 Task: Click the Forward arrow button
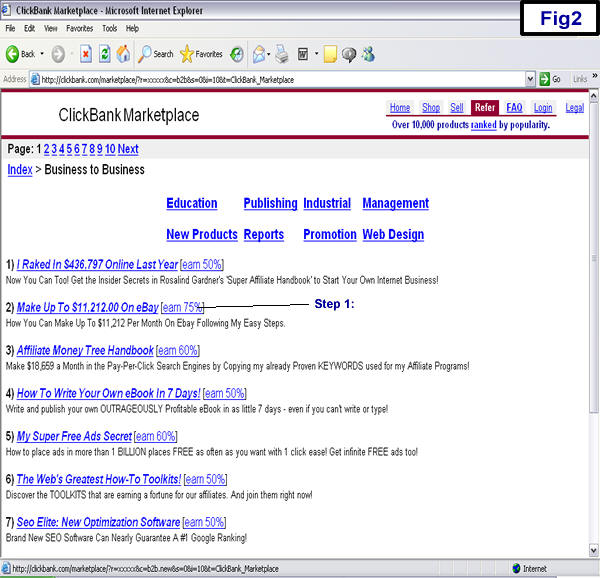[x=58, y=54]
